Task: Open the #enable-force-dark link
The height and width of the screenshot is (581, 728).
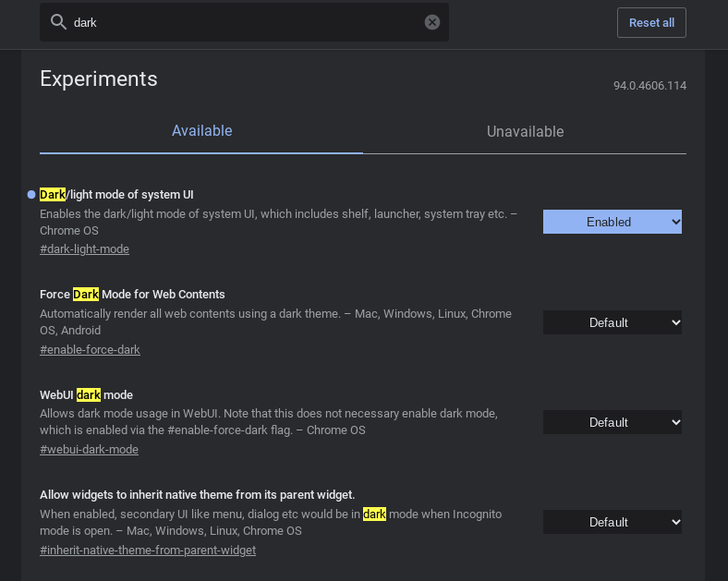Action: 90,349
